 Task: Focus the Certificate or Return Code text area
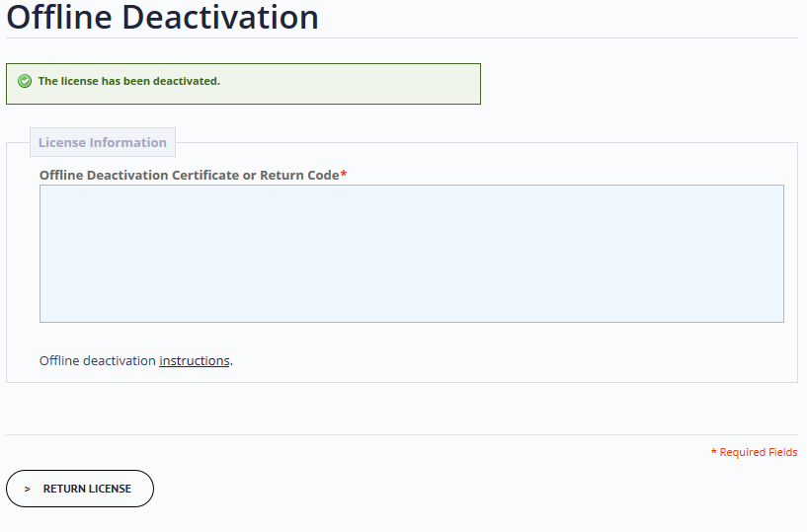pyautogui.click(x=412, y=254)
